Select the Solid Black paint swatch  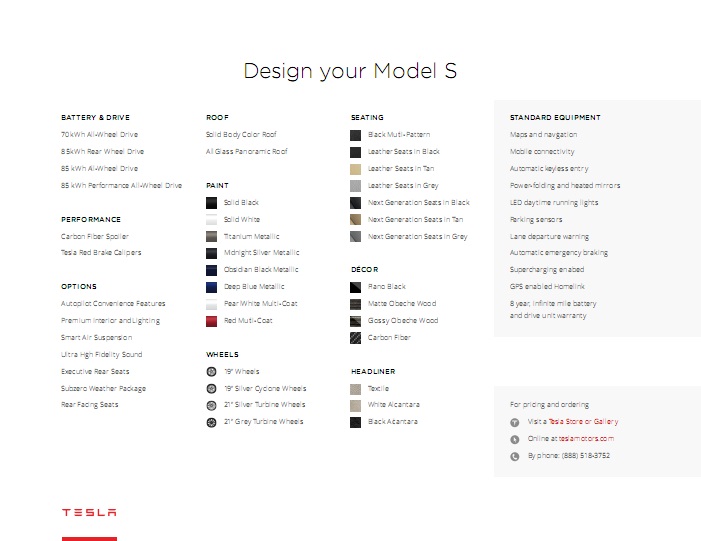coord(211,203)
